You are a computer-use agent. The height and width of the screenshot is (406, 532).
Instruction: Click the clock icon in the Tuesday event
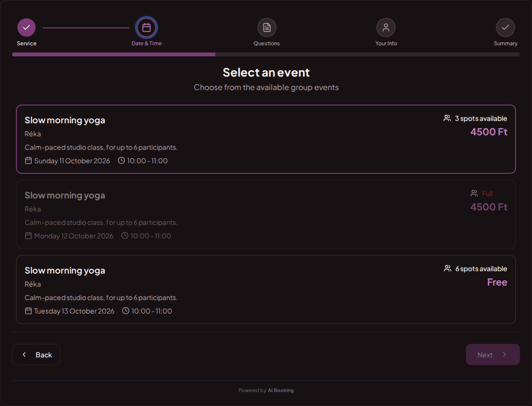point(126,311)
